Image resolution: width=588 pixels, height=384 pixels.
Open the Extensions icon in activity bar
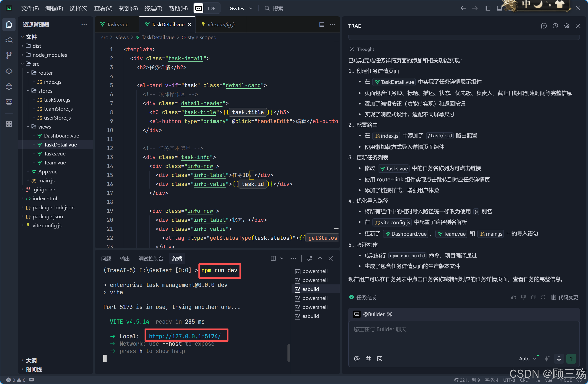tap(9, 124)
